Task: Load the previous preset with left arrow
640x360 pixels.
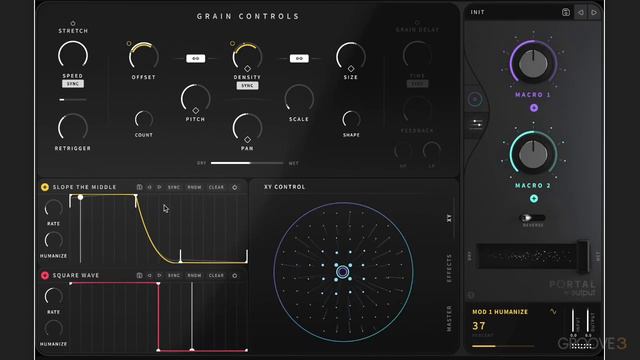Action: pos(580,12)
